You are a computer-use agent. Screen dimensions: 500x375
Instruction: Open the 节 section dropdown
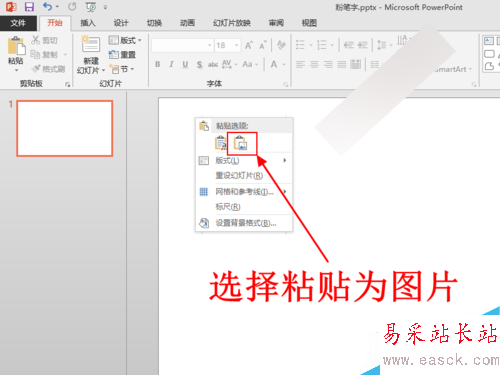coord(122,69)
